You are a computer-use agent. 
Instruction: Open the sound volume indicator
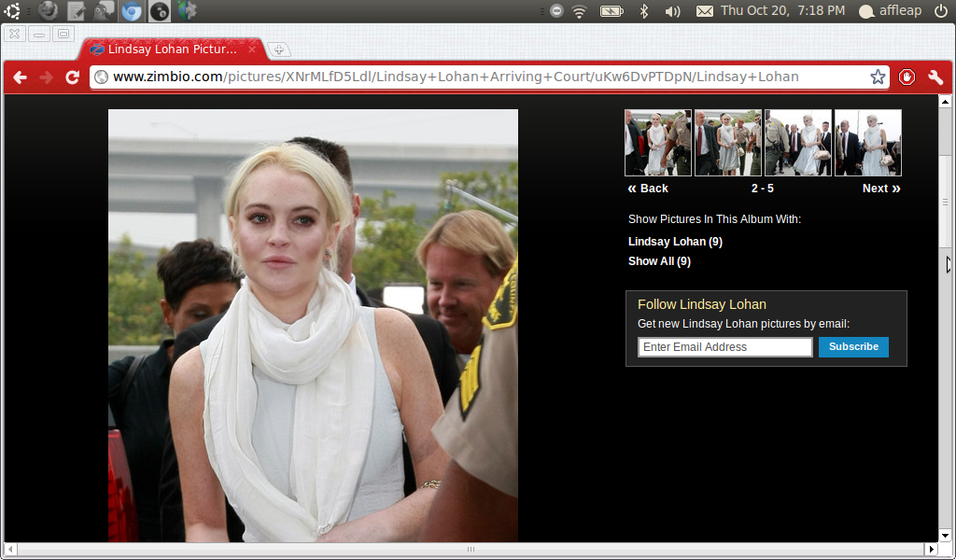pyautogui.click(x=672, y=11)
